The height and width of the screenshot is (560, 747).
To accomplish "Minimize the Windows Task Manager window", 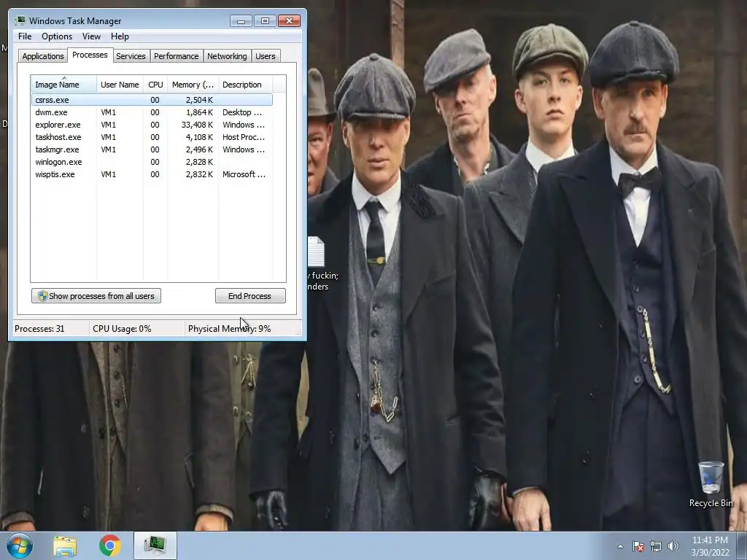I will click(241, 21).
